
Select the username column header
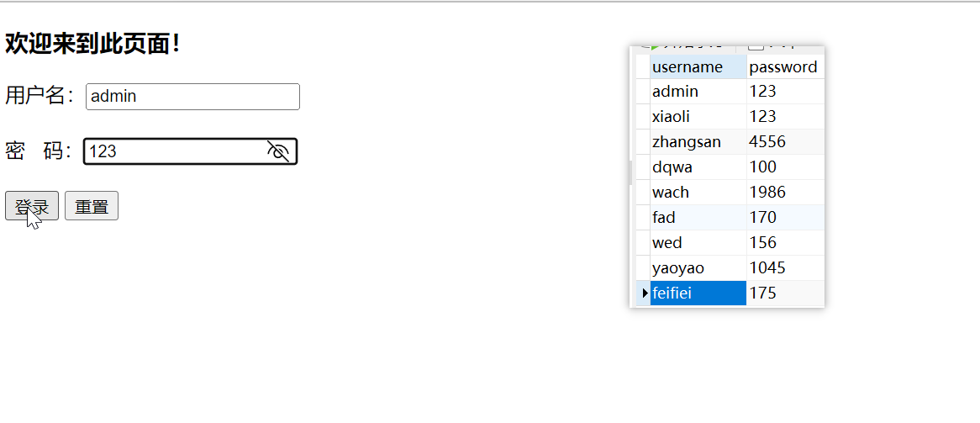(698, 66)
